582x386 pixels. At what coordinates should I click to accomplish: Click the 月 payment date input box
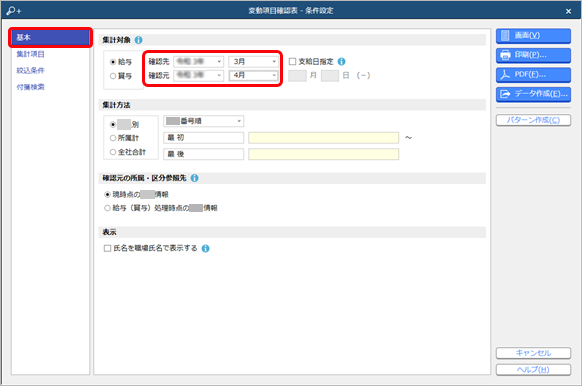pos(297,76)
